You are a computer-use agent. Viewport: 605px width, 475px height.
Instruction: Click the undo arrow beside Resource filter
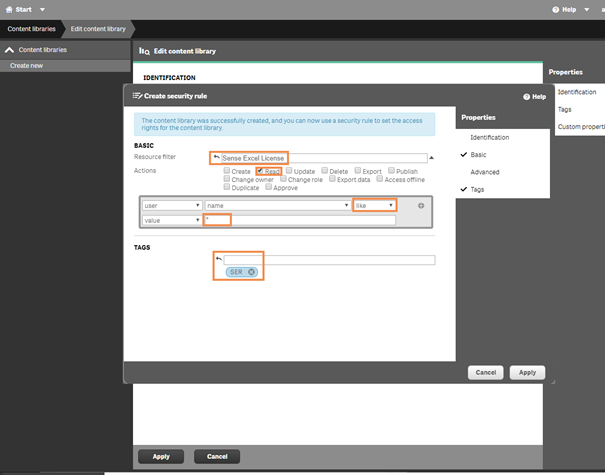coord(216,157)
